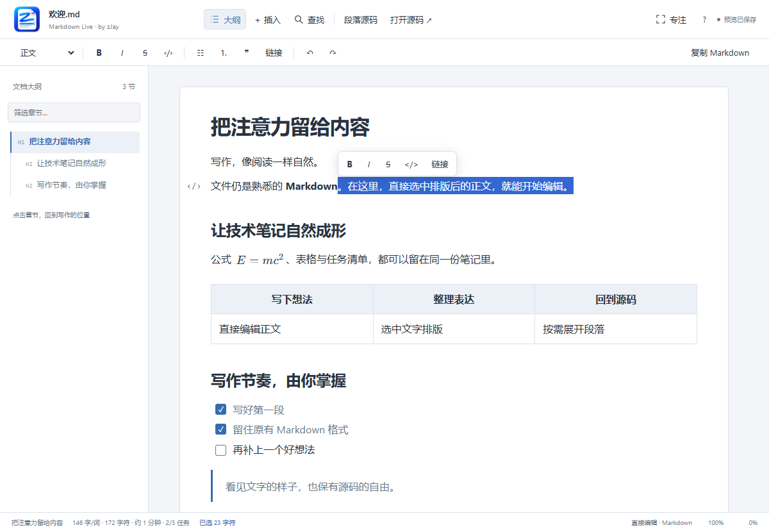Open the help question mark
The width and height of the screenshot is (769, 532).
tap(705, 20)
